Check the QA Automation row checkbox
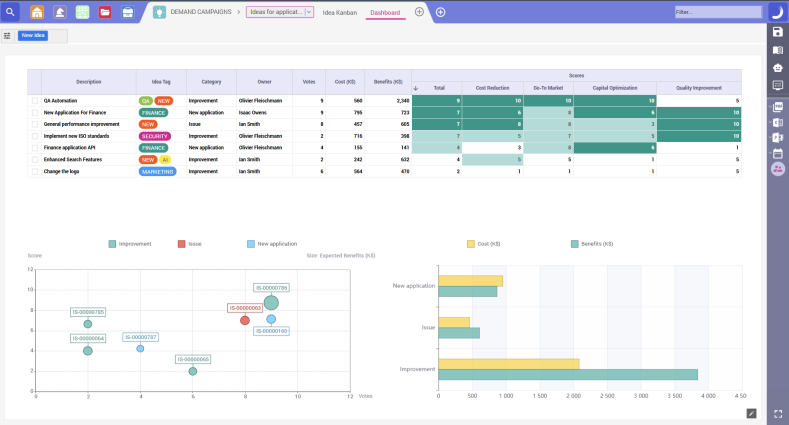Image resolution: width=789 pixels, height=425 pixels. (34, 101)
